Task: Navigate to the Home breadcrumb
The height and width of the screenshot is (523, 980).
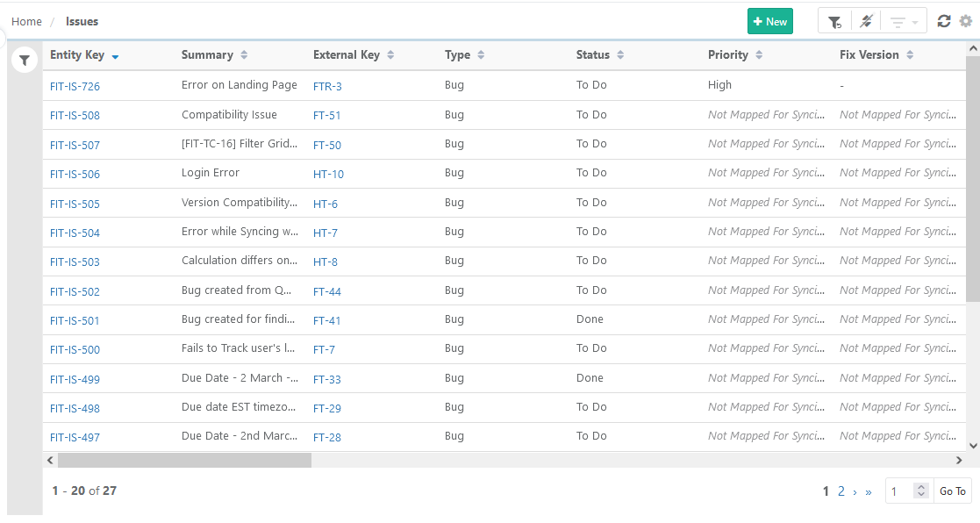Action: click(x=26, y=21)
